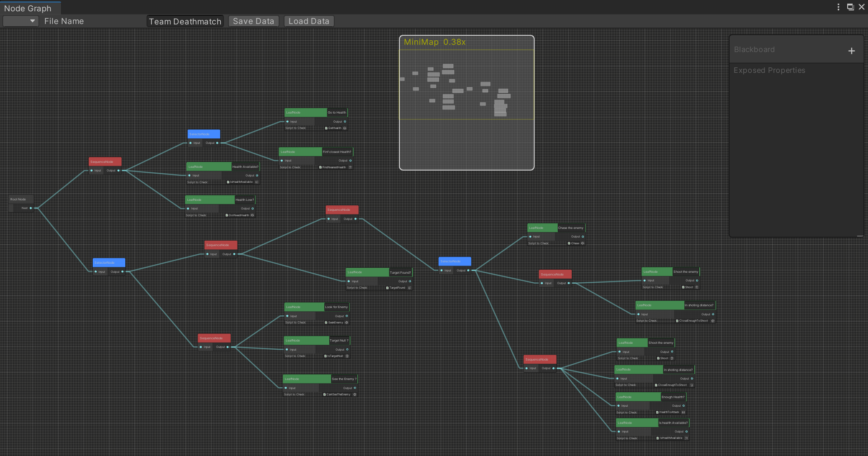This screenshot has width=868, height=456.
Task: Edit the Target Found? description field
Action: click(x=400, y=273)
